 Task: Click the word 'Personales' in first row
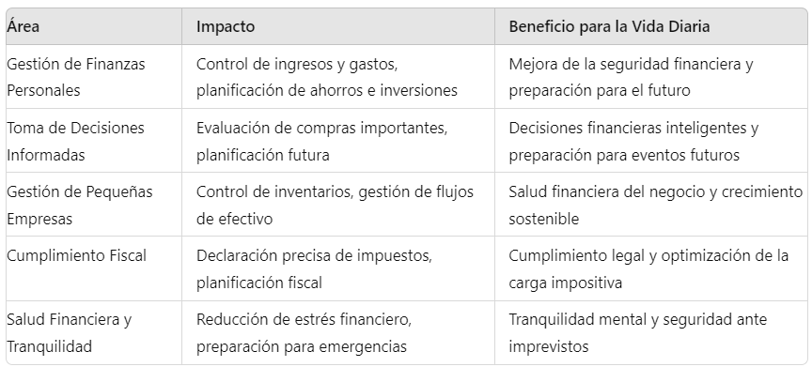point(44,91)
